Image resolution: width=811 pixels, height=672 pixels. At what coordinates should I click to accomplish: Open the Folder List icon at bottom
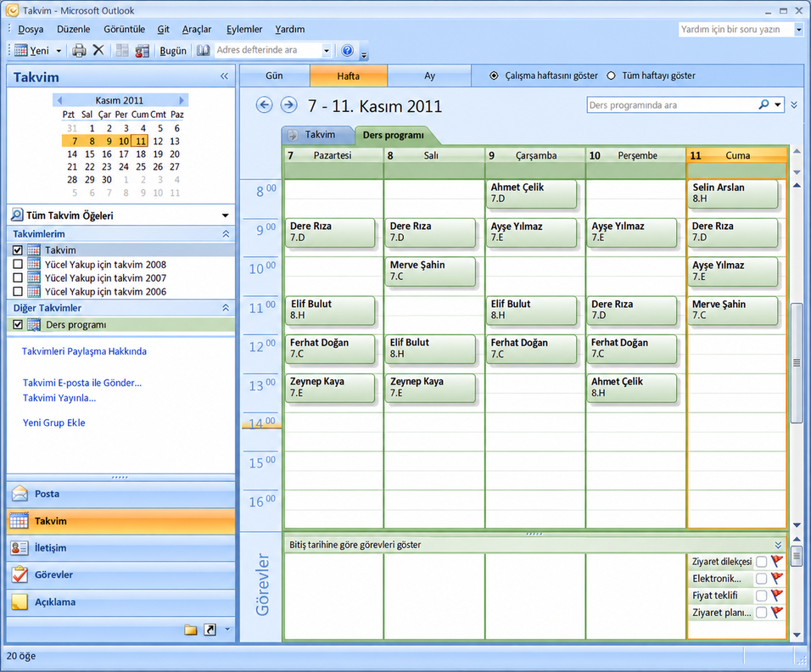pos(191,629)
